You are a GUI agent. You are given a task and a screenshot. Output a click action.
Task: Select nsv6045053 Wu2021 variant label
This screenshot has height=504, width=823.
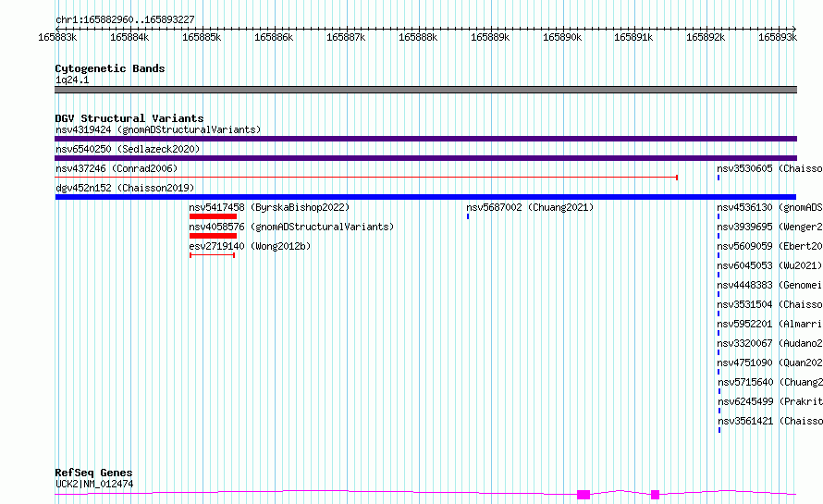click(x=769, y=265)
